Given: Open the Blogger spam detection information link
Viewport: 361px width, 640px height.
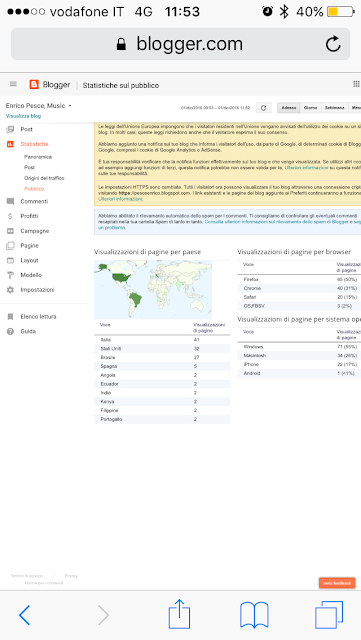Looking at the screenshot, I should coord(277,222).
